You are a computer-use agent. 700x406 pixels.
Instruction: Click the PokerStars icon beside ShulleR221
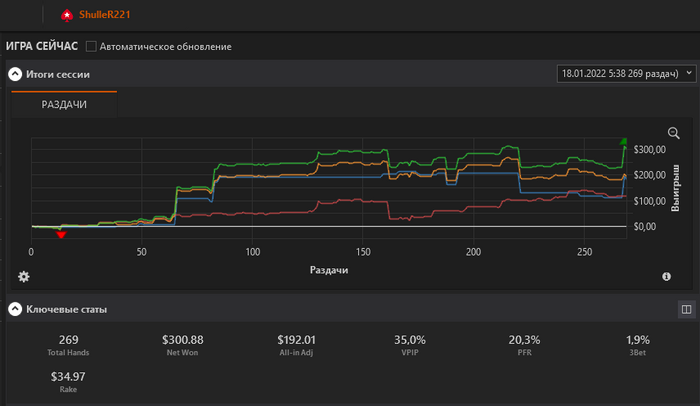tap(66, 15)
